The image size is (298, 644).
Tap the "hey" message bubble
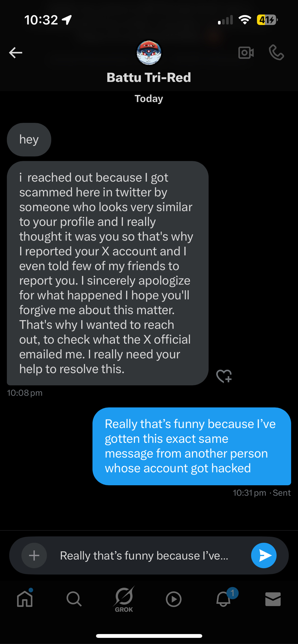pos(29,140)
